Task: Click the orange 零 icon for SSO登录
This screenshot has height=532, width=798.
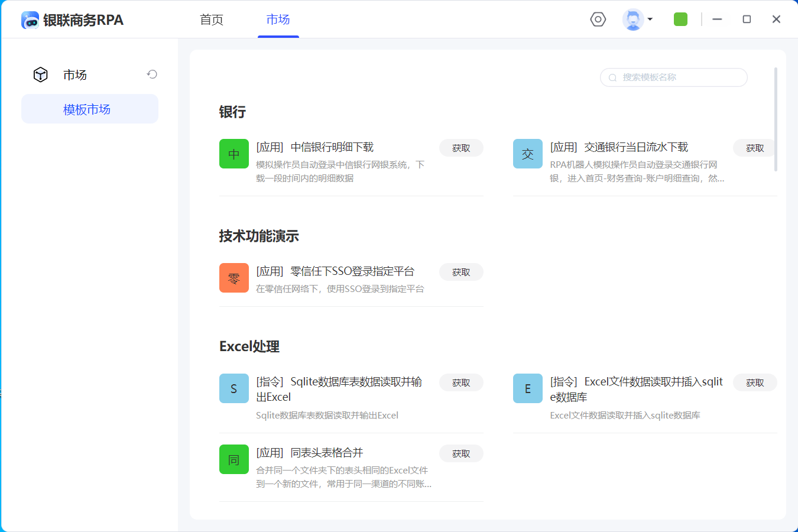Action: pyautogui.click(x=234, y=278)
